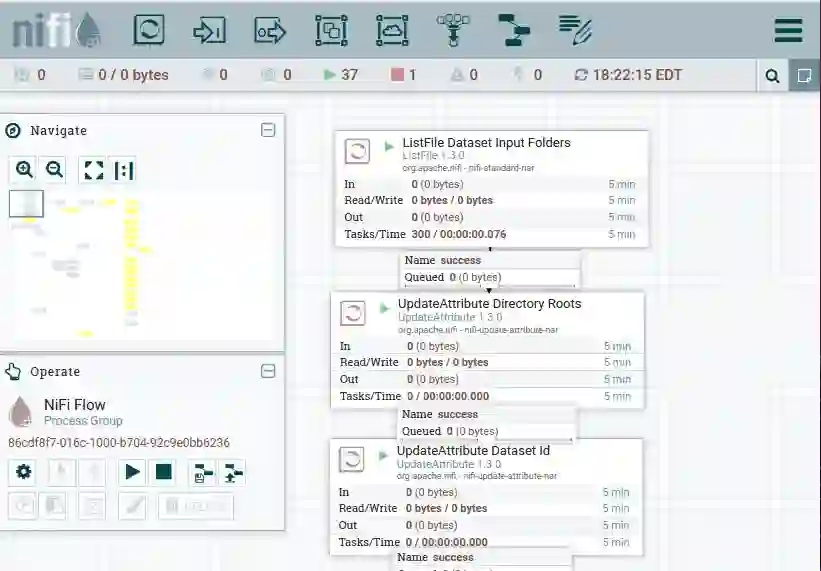821x571 pixels.
Task: Click the NiFi logo
Action: click(x=57, y=30)
